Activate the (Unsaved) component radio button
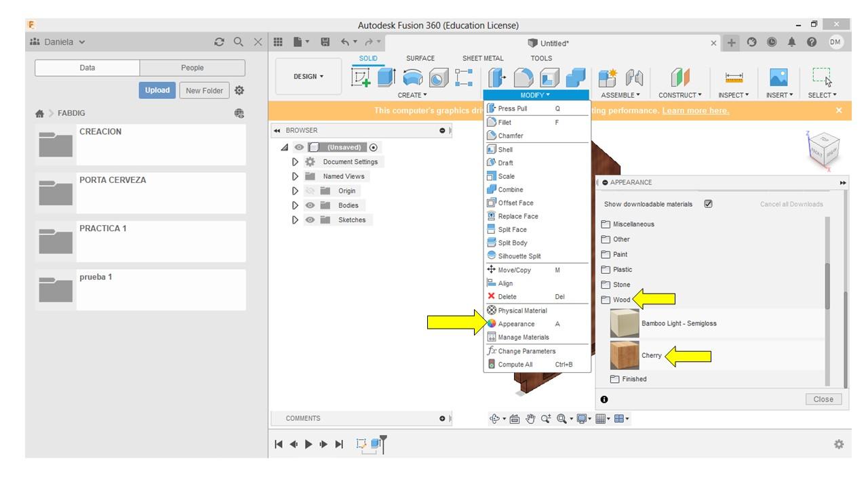This screenshot has width=868, height=488. (x=374, y=147)
